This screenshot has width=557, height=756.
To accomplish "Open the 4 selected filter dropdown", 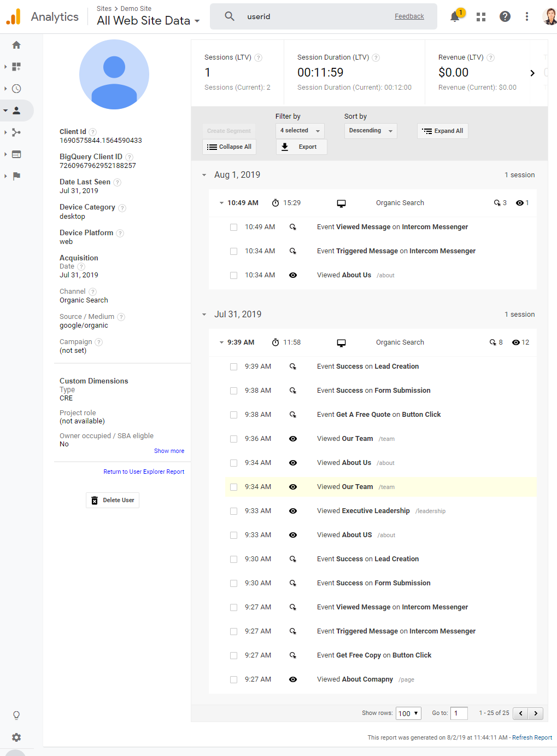I will tap(300, 131).
